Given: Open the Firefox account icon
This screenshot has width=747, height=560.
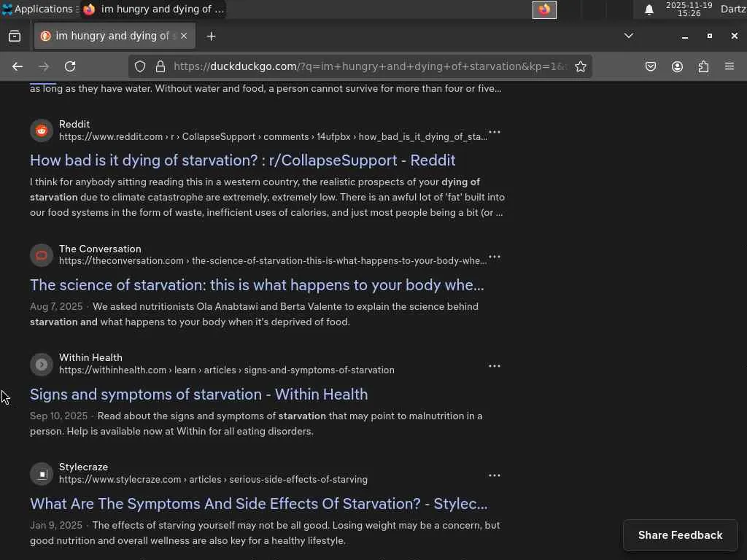Looking at the screenshot, I should (x=677, y=66).
